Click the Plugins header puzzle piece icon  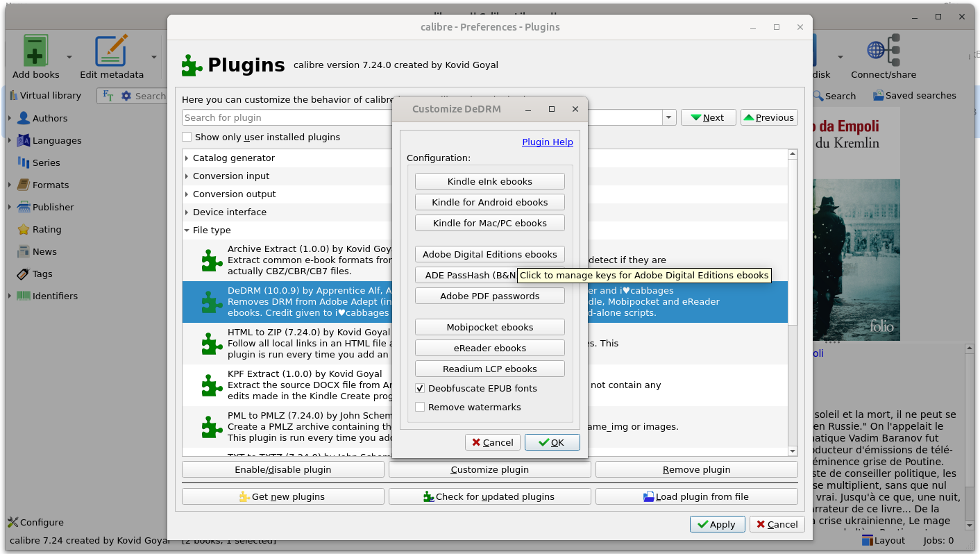pyautogui.click(x=192, y=65)
